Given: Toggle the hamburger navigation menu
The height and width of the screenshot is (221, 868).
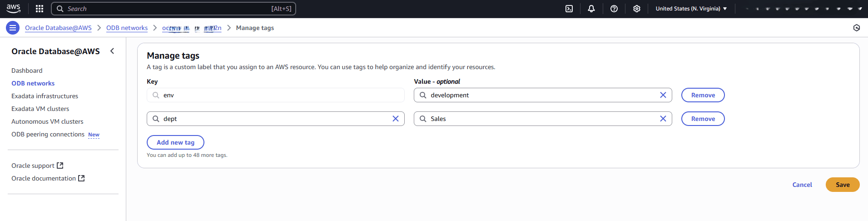Looking at the screenshot, I should point(13,28).
